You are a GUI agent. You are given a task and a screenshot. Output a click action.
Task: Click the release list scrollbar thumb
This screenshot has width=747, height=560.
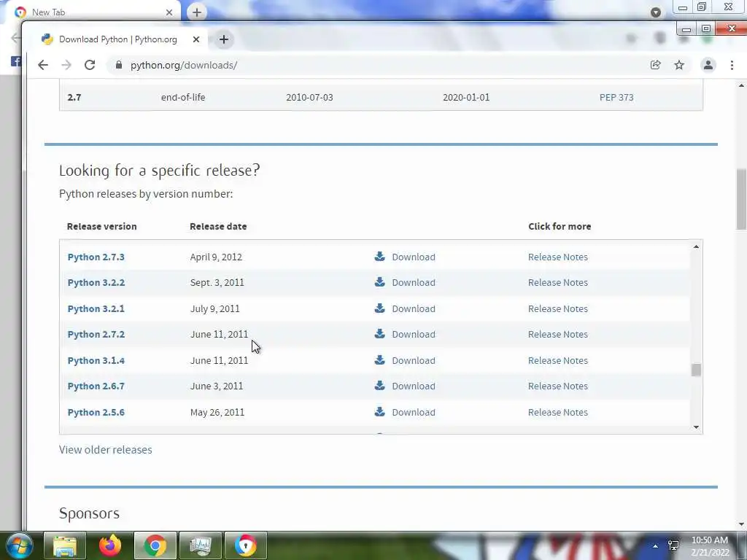(696, 370)
